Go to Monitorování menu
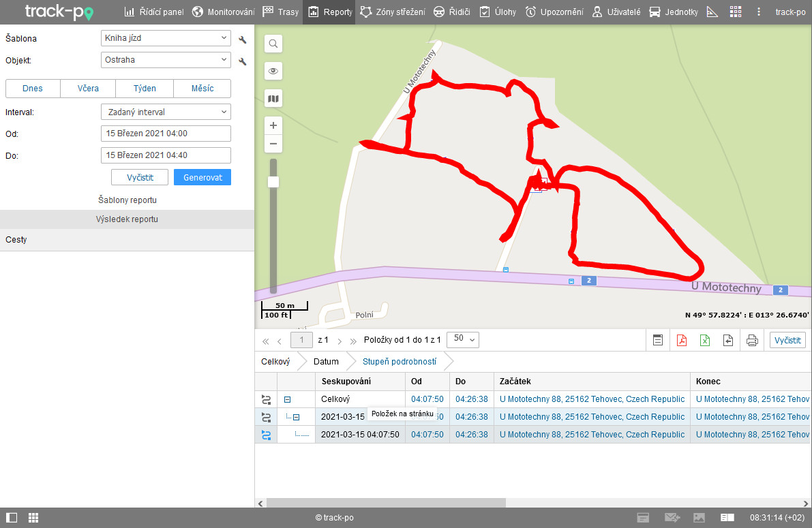 (224, 12)
